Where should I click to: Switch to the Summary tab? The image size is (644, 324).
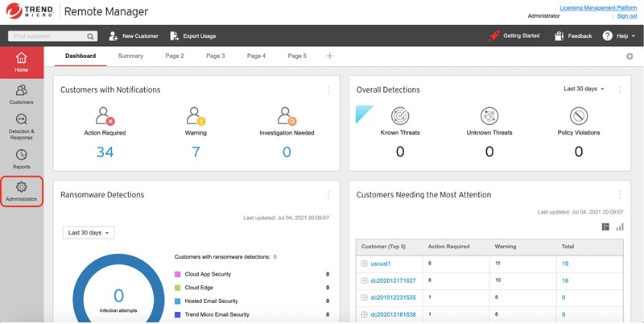click(x=130, y=56)
